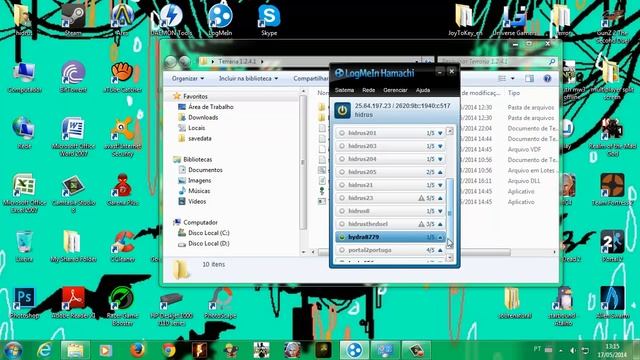The image size is (640, 360).
Task: Select avast! Internet Security icon
Action: point(122,137)
